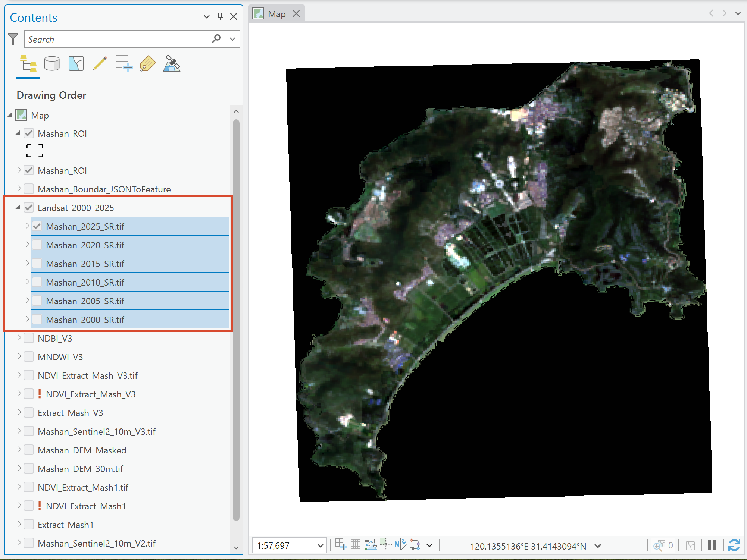Click the Selected Features zoom icon
747x560 pixels.
[659, 545]
